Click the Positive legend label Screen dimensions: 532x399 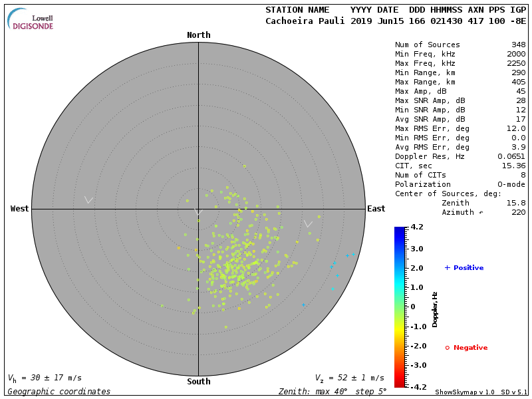tap(468, 268)
